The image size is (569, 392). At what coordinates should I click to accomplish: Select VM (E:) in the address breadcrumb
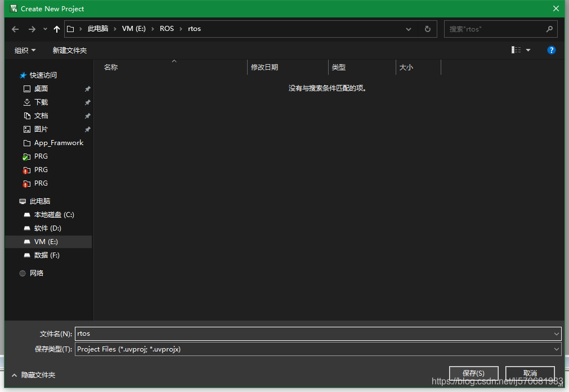[134, 29]
